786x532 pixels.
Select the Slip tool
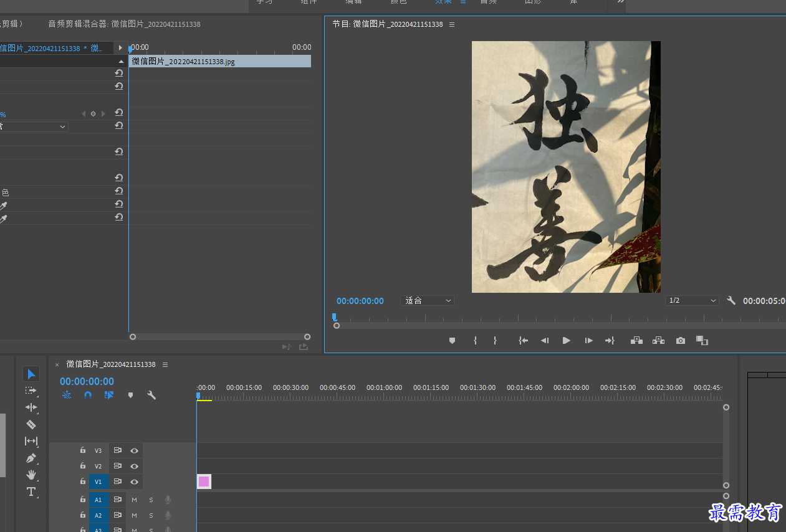point(31,441)
